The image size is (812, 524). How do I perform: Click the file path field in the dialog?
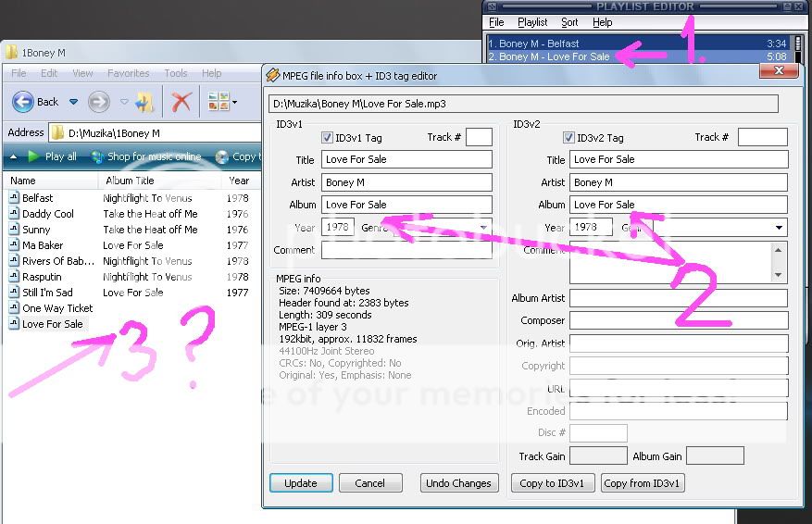tap(523, 104)
